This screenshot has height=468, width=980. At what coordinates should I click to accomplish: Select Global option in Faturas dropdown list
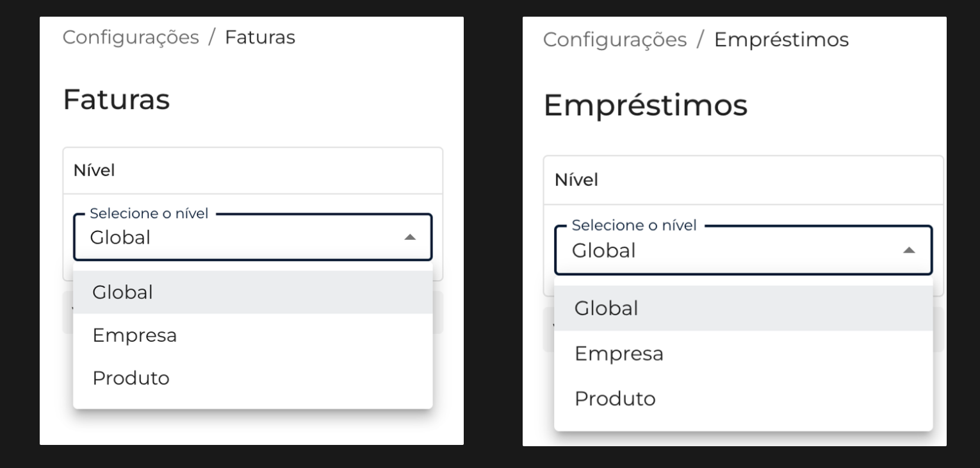pos(123,292)
